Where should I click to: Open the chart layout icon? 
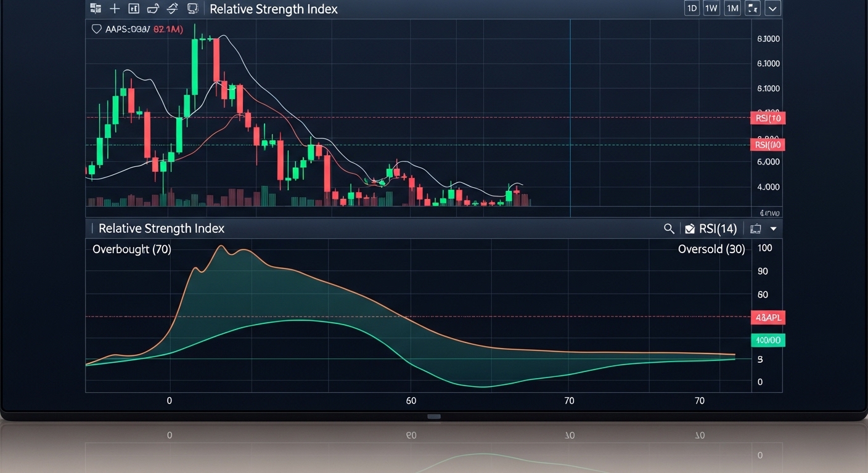click(x=134, y=9)
